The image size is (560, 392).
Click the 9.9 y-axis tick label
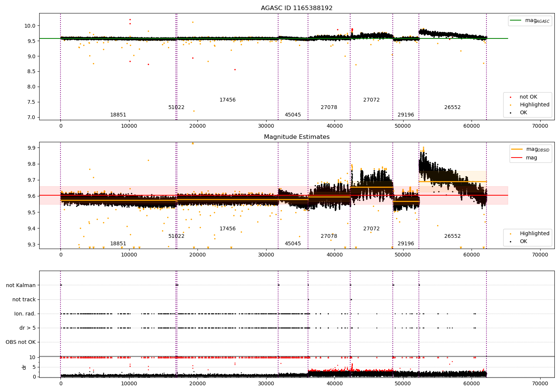pos(31,148)
